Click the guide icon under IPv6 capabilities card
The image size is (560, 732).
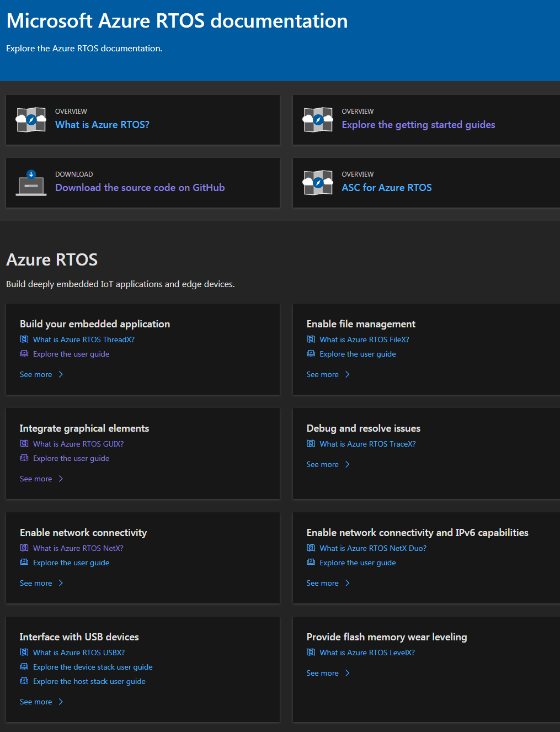(x=311, y=562)
